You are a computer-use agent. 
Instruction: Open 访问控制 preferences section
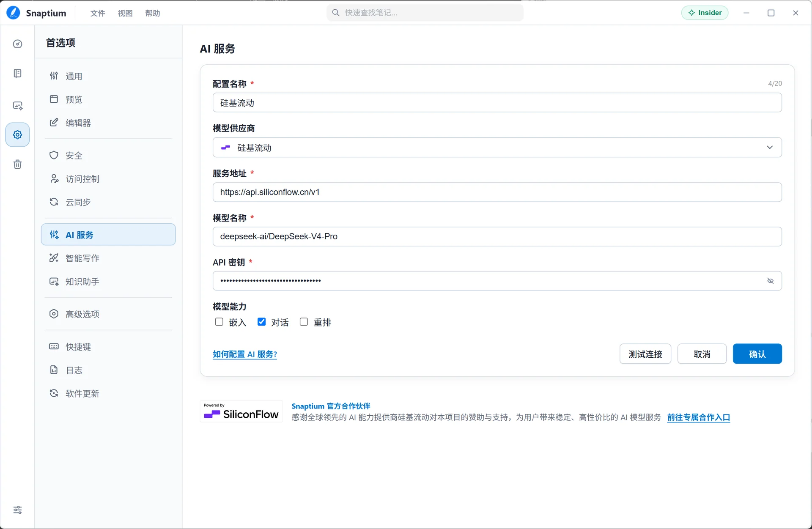pyautogui.click(x=108, y=178)
